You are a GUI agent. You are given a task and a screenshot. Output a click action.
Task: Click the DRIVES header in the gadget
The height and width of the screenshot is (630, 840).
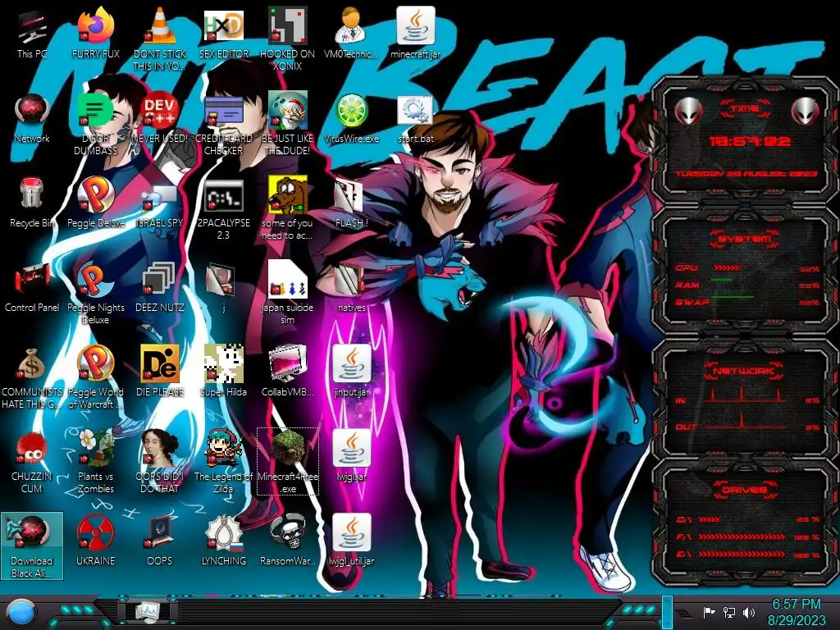(743, 490)
